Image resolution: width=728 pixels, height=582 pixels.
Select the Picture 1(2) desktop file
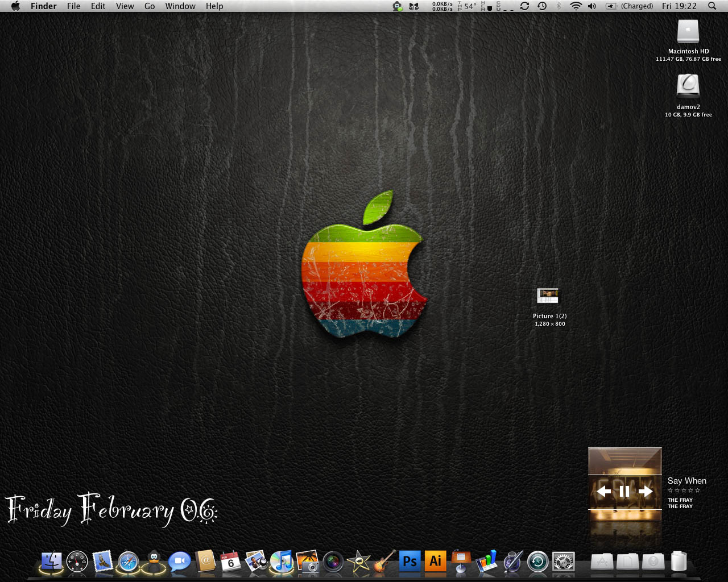[x=548, y=296]
